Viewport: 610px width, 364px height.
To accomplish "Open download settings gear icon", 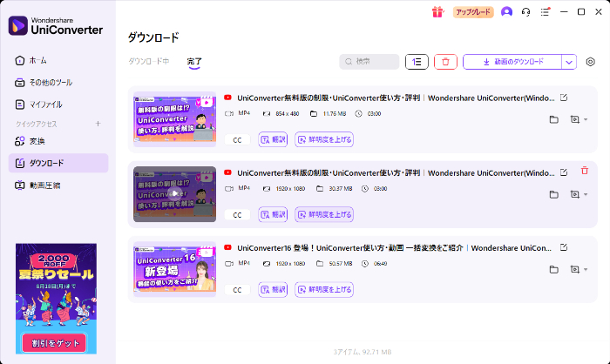I will click(590, 62).
